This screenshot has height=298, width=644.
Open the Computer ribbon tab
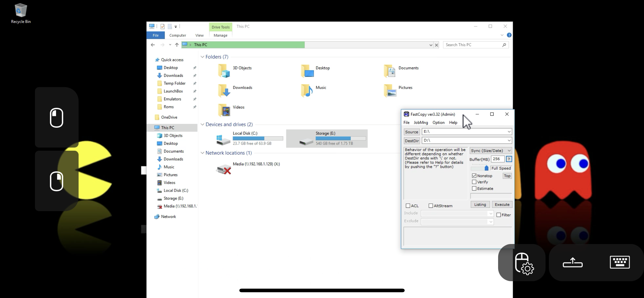click(x=178, y=35)
